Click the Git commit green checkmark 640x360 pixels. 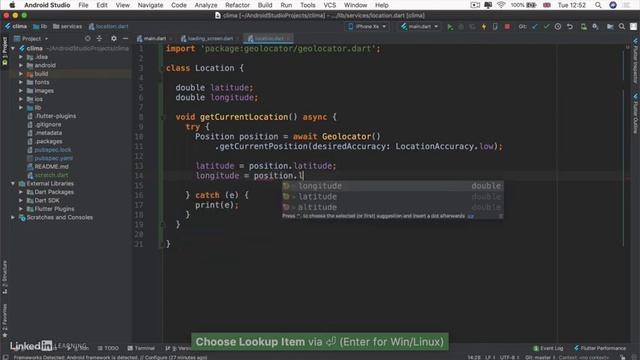(546, 27)
